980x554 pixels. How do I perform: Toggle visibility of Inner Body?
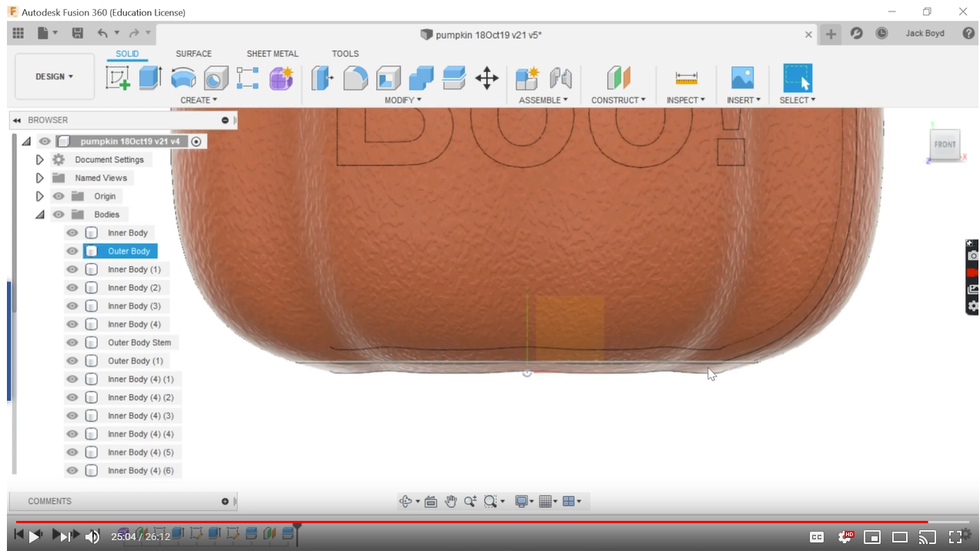click(x=72, y=233)
